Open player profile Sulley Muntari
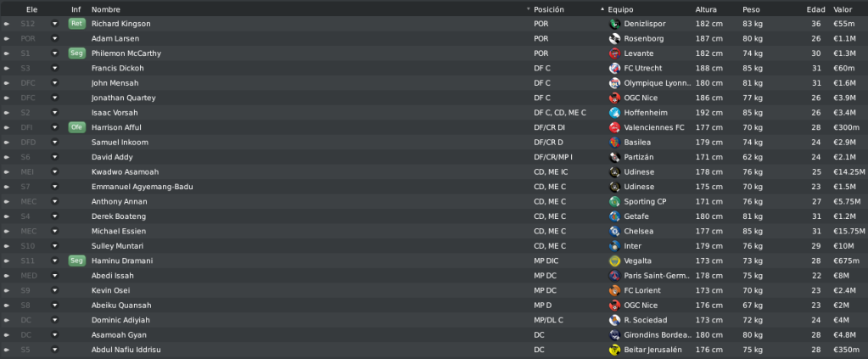The height and width of the screenshot is (359, 868). click(116, 246)
